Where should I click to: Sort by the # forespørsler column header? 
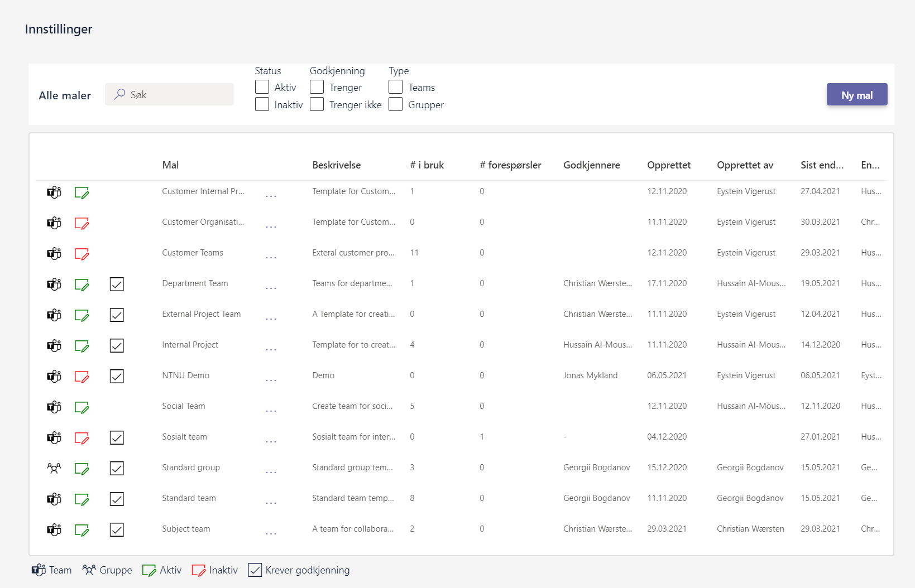point(510,165)
